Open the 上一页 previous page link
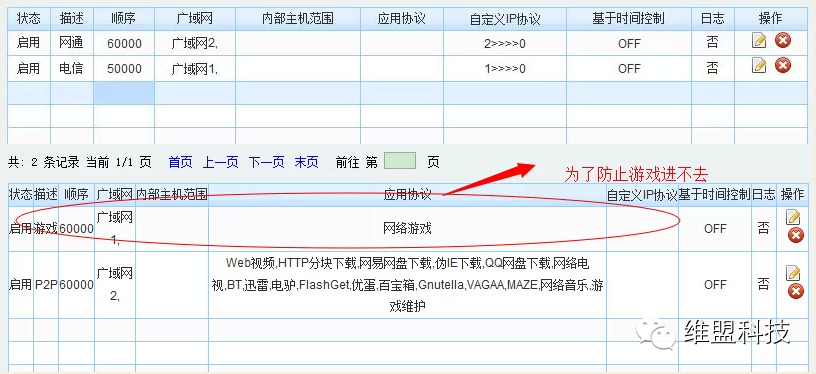This screenshot has width=816, height=374. coord(220,162)
